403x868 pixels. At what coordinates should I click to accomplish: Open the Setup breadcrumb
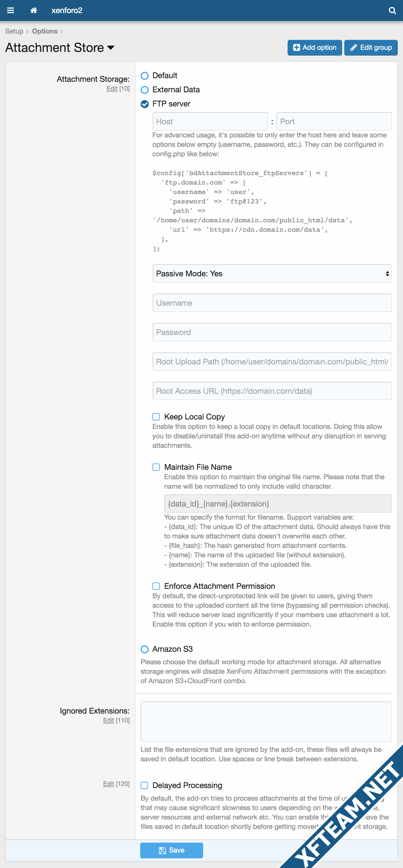click(14, 31)
